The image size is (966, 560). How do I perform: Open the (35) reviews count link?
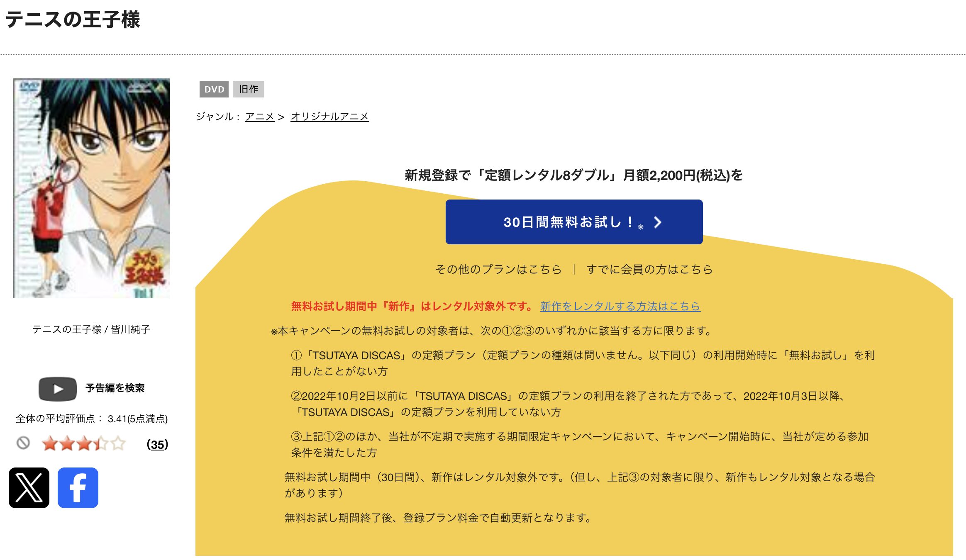point(157,444)
